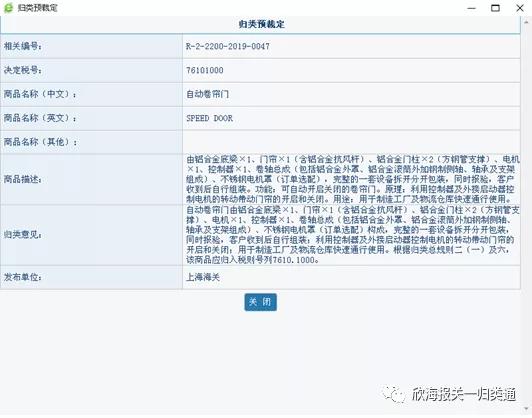
Task: Click the Chinese product name 自动卷帘门
Action: click(x=207, y=94)
